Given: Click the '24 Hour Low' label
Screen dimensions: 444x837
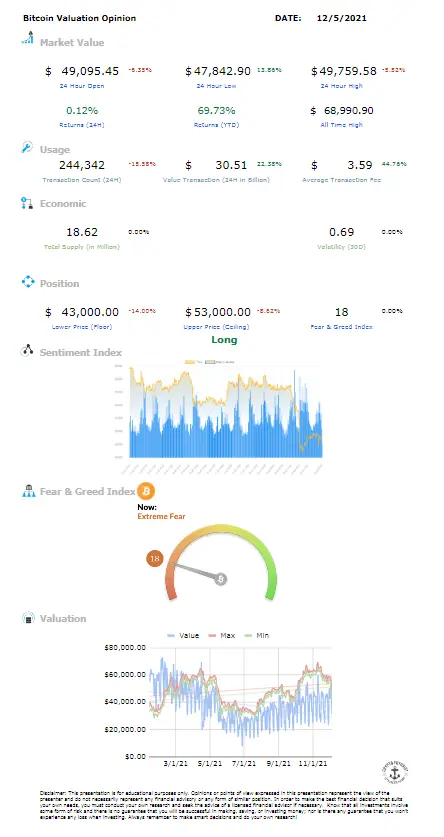Looking at the screenshot, I should point(216,86).
